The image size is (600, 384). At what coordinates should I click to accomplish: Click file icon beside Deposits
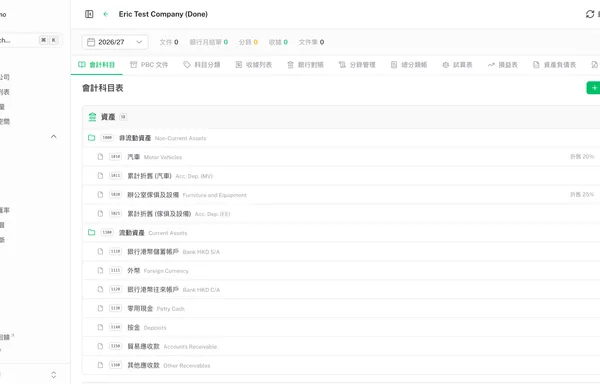(100, 327)
